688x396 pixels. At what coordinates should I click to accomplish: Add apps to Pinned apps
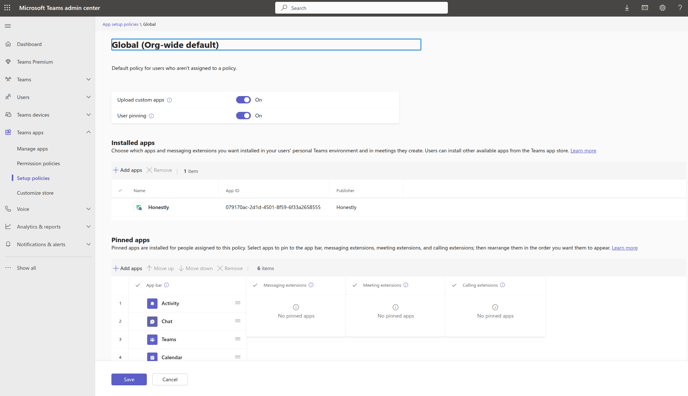pos(127,268)
